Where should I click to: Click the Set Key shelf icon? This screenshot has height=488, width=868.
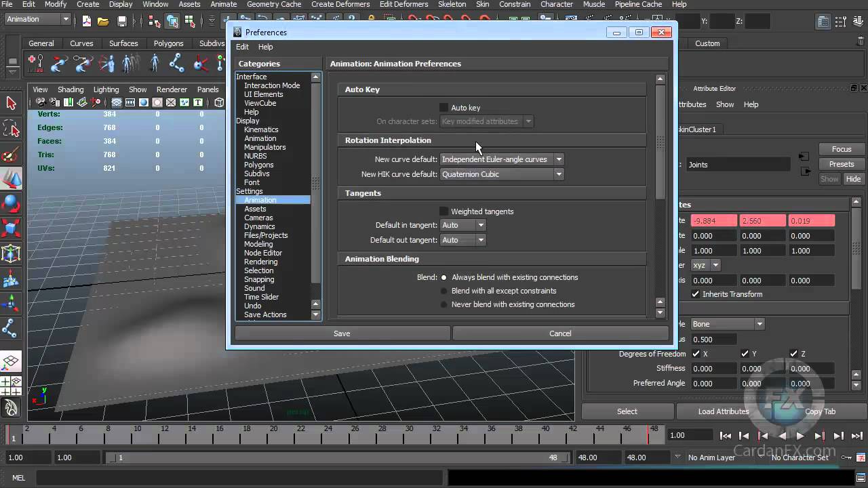[x=35, y=64]
